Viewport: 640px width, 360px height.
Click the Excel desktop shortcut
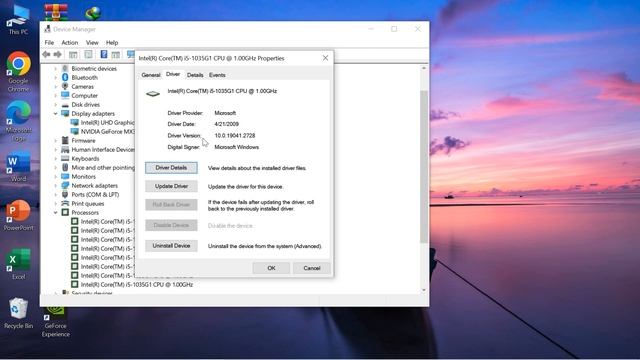pos(18,264)
